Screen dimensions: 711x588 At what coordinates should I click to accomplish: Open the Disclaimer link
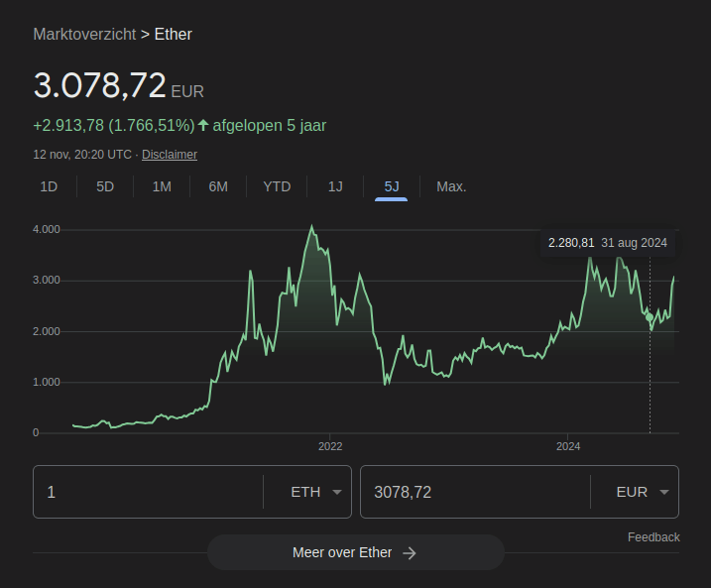tap(170, 155)
